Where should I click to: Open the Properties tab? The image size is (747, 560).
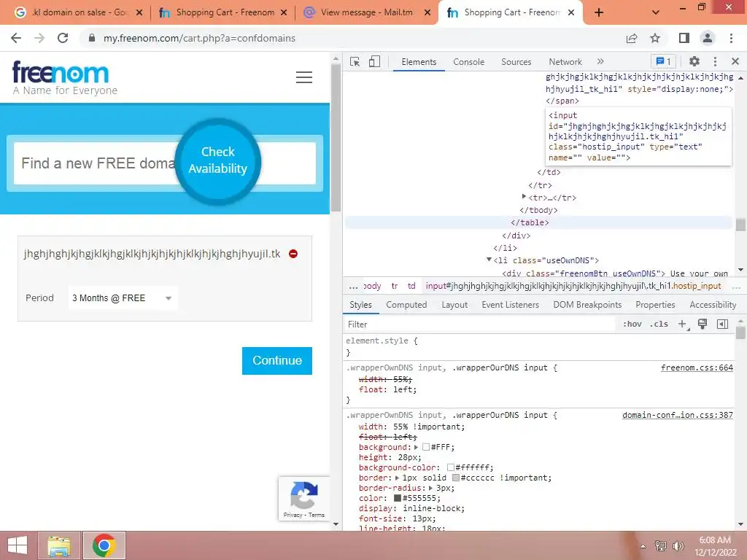point(655,305)
